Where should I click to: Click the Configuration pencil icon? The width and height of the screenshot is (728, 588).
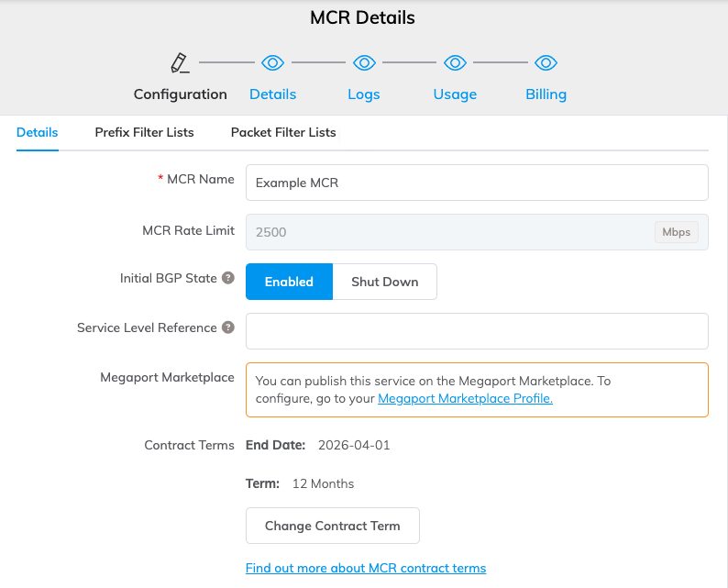click(x=180, y=62)
